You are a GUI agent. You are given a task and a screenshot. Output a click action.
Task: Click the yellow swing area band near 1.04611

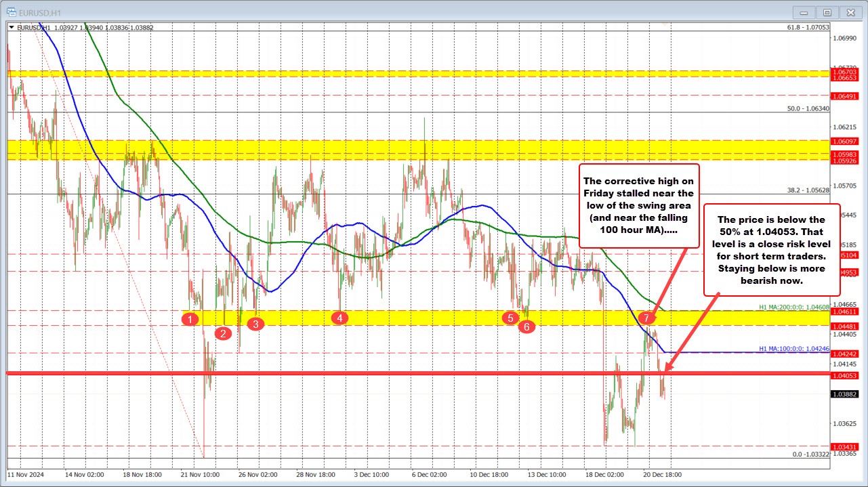click(420, 316)
